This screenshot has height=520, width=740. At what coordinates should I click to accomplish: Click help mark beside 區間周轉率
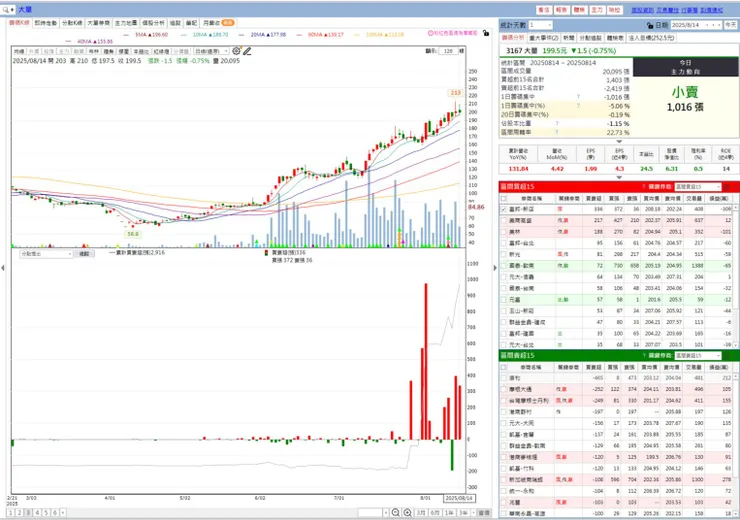tap(557, 132)
